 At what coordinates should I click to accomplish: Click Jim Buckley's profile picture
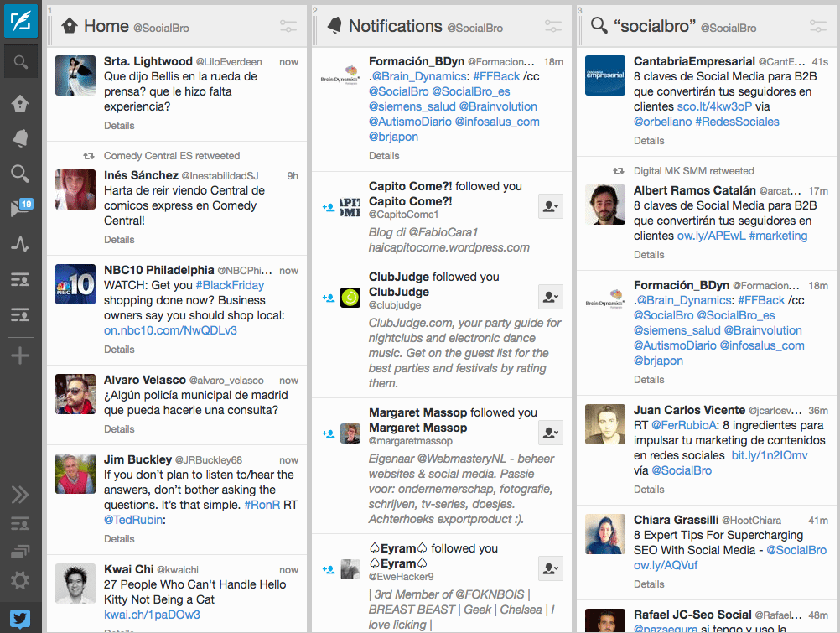tap(75, 474)
